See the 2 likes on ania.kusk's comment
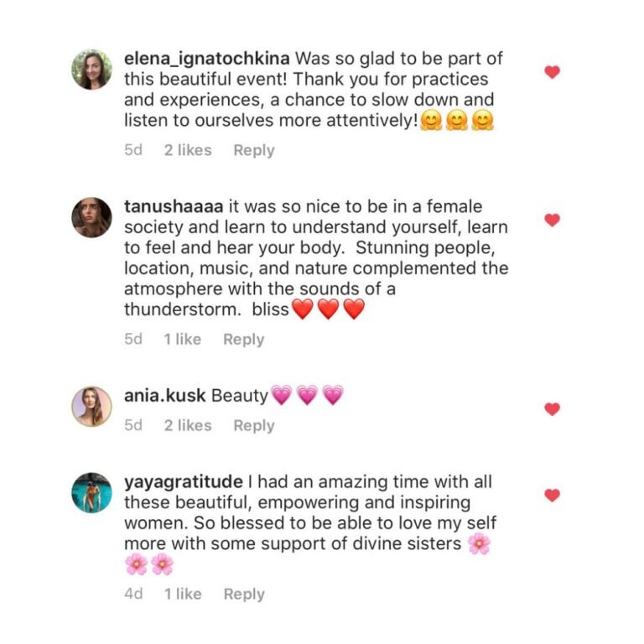This screenshot has width=644, height=644. click(x=188, y=425)
